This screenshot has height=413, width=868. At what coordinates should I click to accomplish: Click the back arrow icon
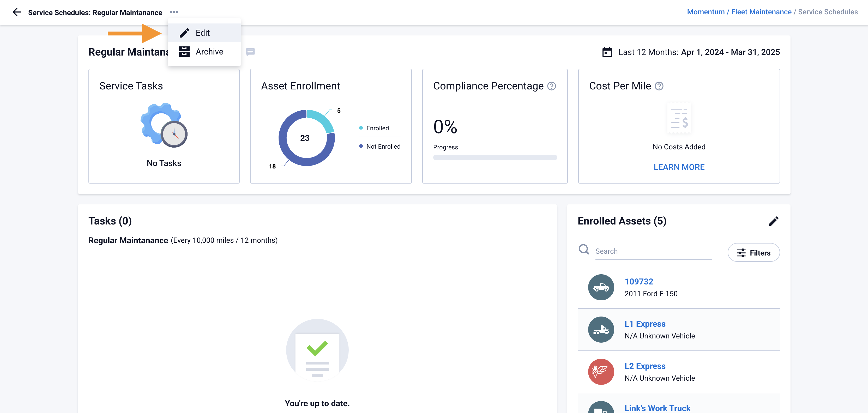pos(16,13)
